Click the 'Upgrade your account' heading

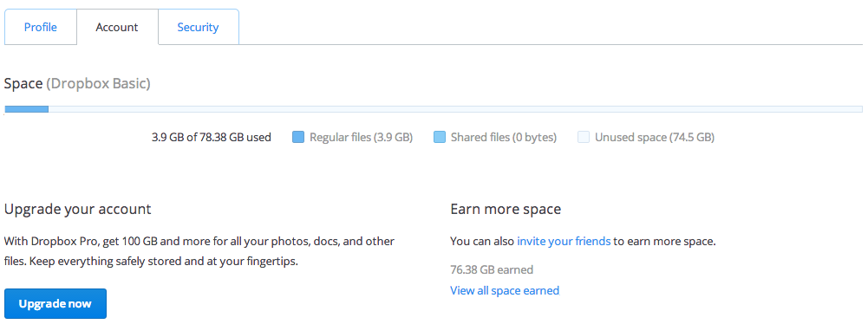77,209
